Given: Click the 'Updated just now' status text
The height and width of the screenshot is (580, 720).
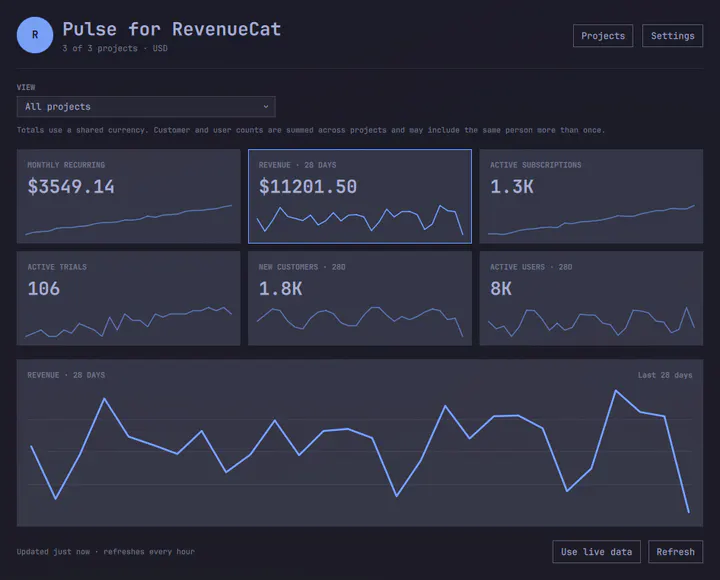Looking at the screenshot, I should pyautogui.click(x=53, y=552).
